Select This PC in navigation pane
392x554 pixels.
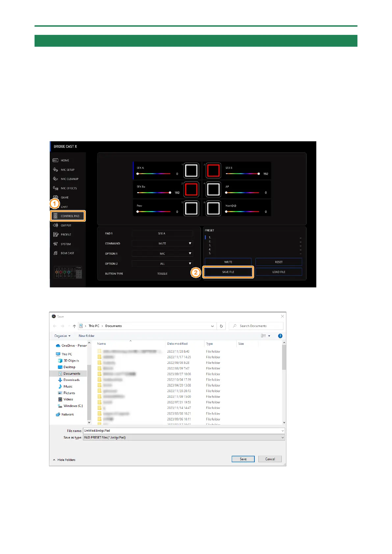(64, 354)
